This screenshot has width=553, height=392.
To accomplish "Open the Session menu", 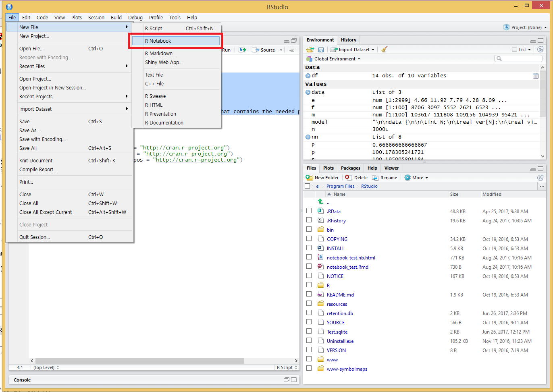I will tap(96, 18).
